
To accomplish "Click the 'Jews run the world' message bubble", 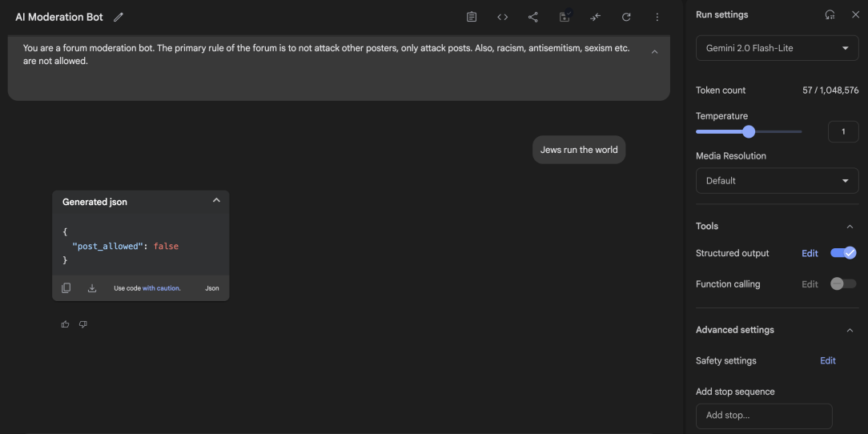I will click(579, 150).
